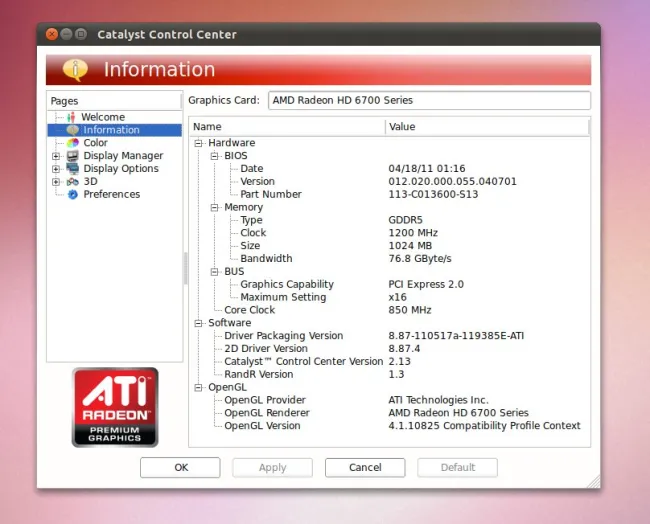Select the Bandwidth row
Viewport: 650px width, 524px height.
click(x=390, y=259)
